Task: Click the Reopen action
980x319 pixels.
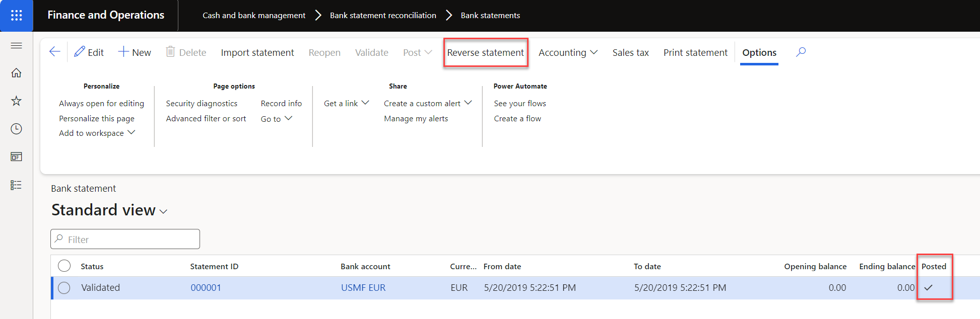Action: pos(324,53)
